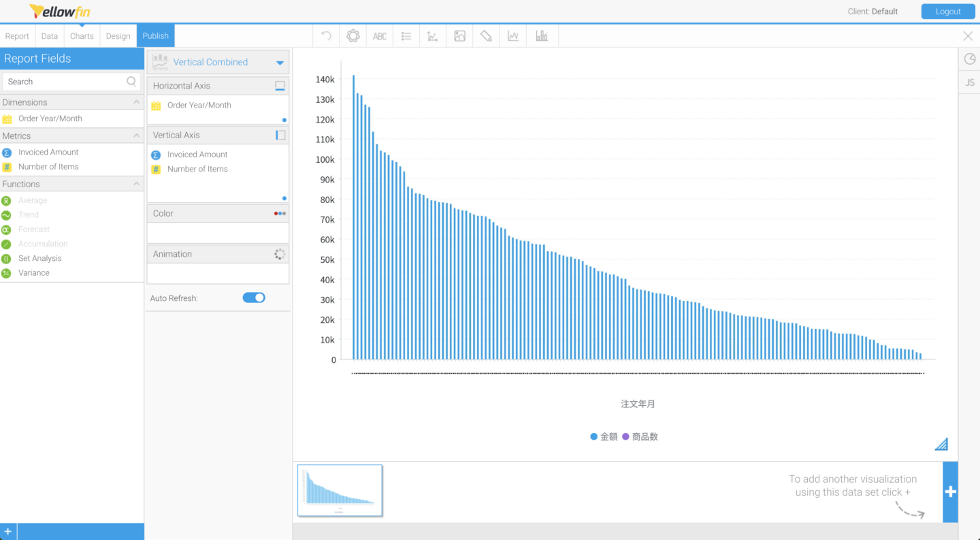Collapse the Metrics section
Image resolution: width=980 pixels, height=540 pixels.
click(x=135, y=136)
